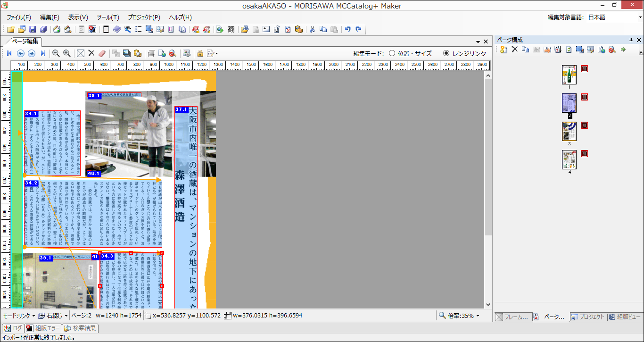Image resolution: width=644 pixels, height=342 pixels.
Task: Select page 4 thumbnail
Action: [x=569, y=159]
